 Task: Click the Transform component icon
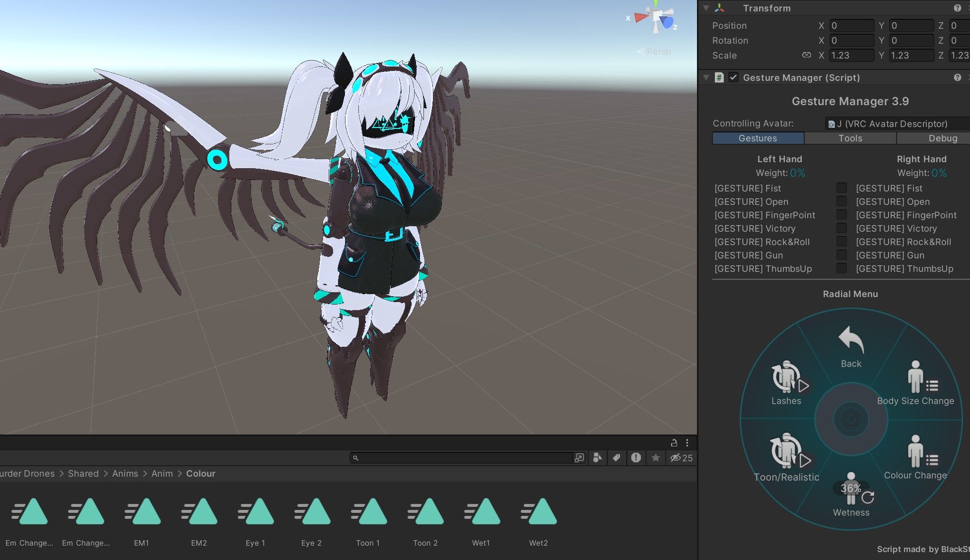coord(719,8)
